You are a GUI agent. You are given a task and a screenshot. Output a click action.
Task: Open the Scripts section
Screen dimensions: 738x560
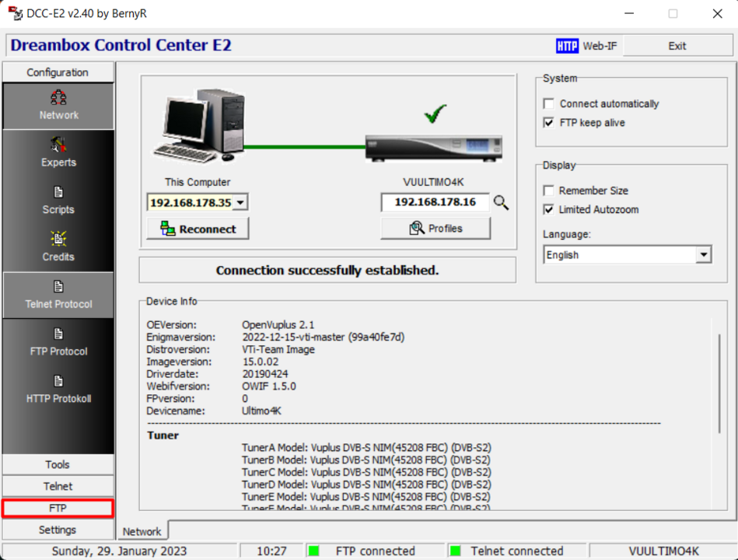pyautogui.click(x=58, y=199)
